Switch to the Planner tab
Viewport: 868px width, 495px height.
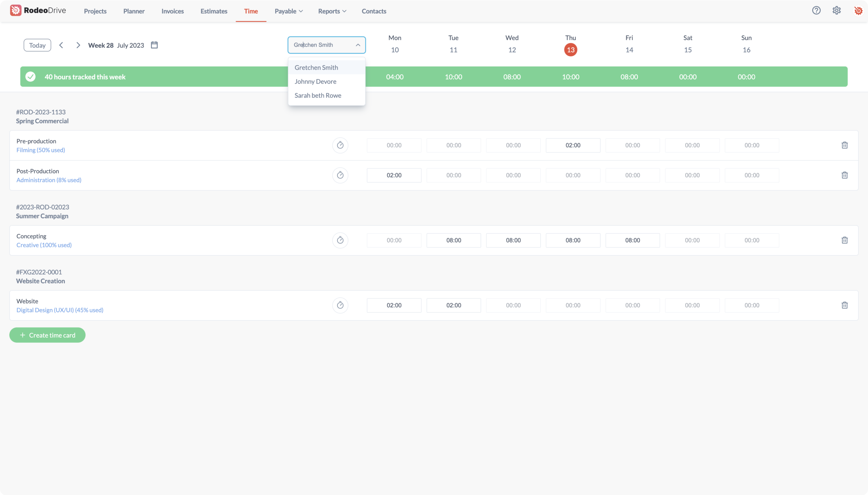pos(134,11)
